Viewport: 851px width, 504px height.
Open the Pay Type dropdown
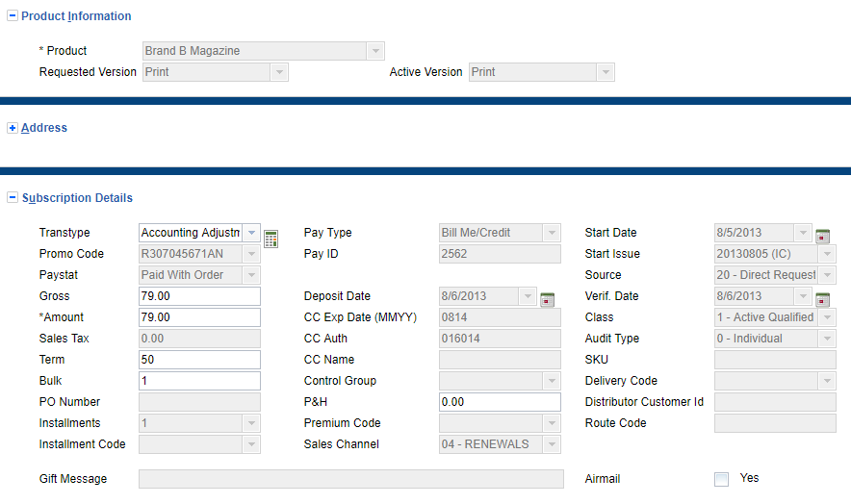[x=551, y=233]
